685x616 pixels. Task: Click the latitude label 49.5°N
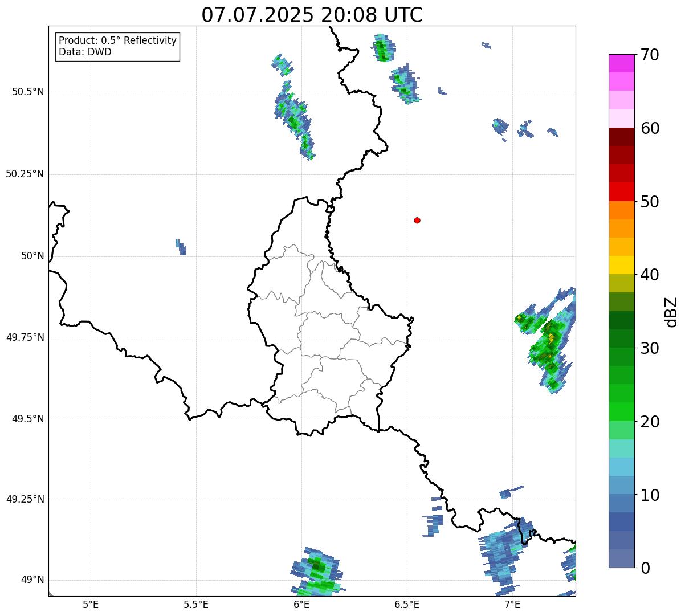coord(27,419)
